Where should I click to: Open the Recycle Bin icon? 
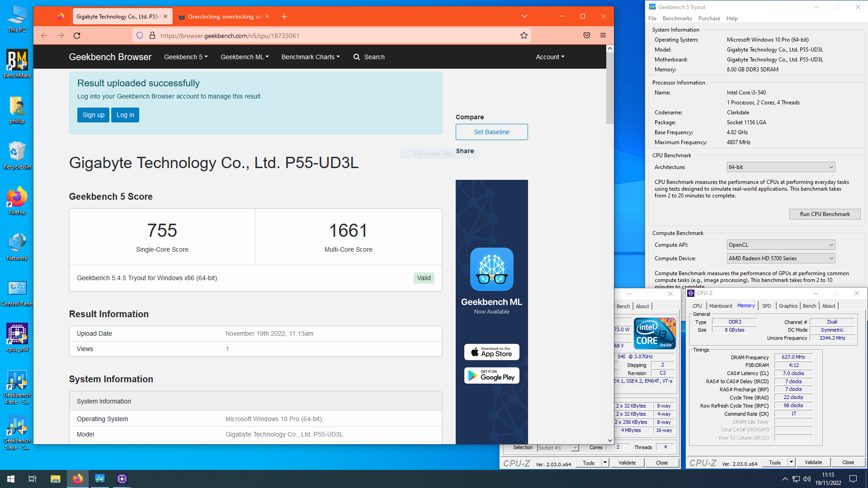pos(17,155)
